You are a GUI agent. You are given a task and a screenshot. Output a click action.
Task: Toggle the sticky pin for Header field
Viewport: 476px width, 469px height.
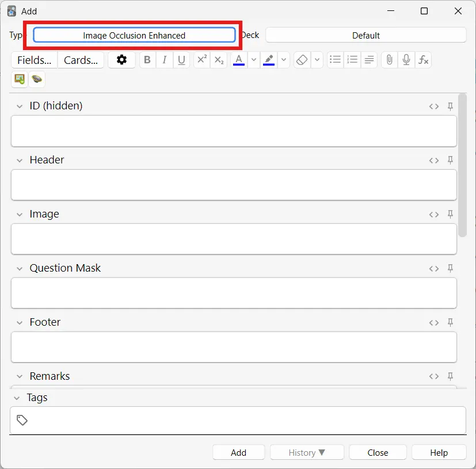coord(450,159)
